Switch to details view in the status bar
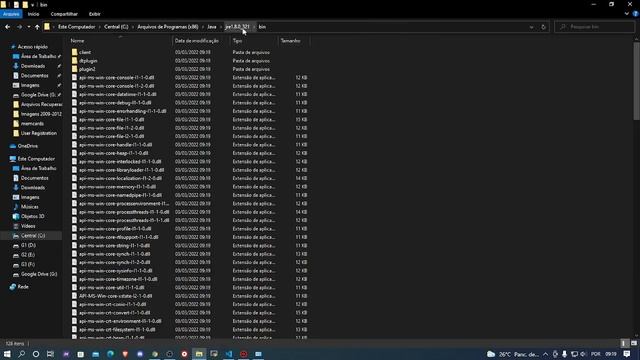The height and width of the screenshot is (360, 640). pyautogui.click(x=624, y=343)
